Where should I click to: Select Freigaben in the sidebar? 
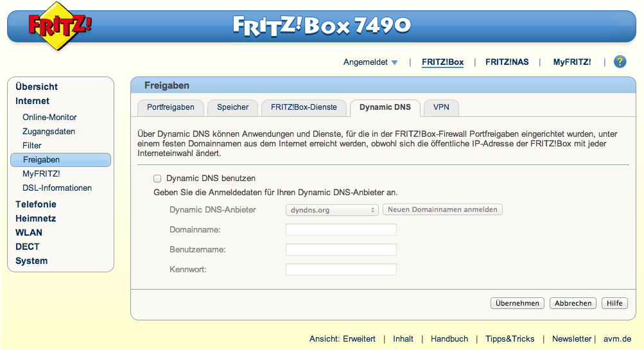click(61, 160)
